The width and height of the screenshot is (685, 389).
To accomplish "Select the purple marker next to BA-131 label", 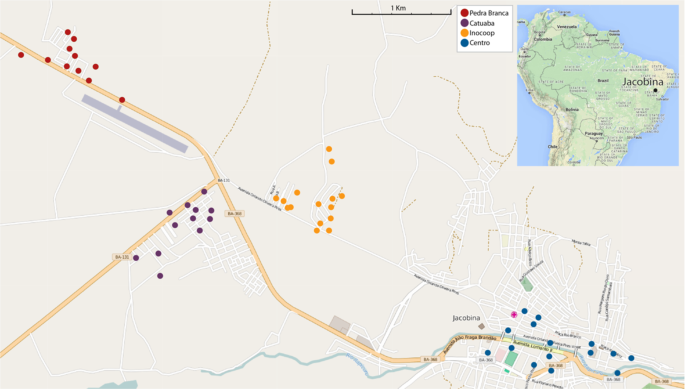I will click(136, 258).
